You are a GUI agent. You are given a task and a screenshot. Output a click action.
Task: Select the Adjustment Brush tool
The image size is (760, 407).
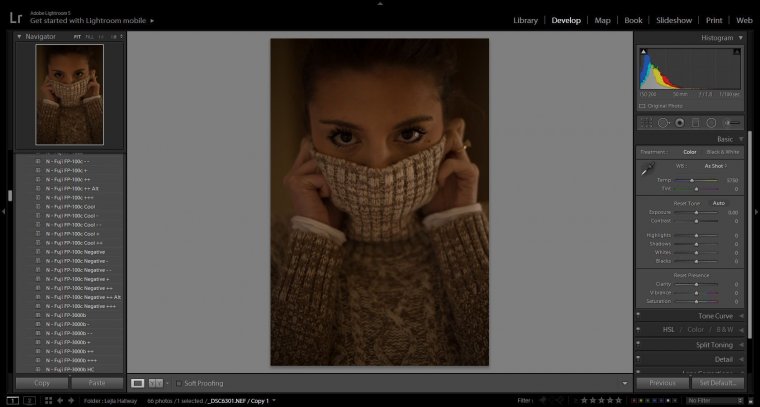click(x=732, y=123)
